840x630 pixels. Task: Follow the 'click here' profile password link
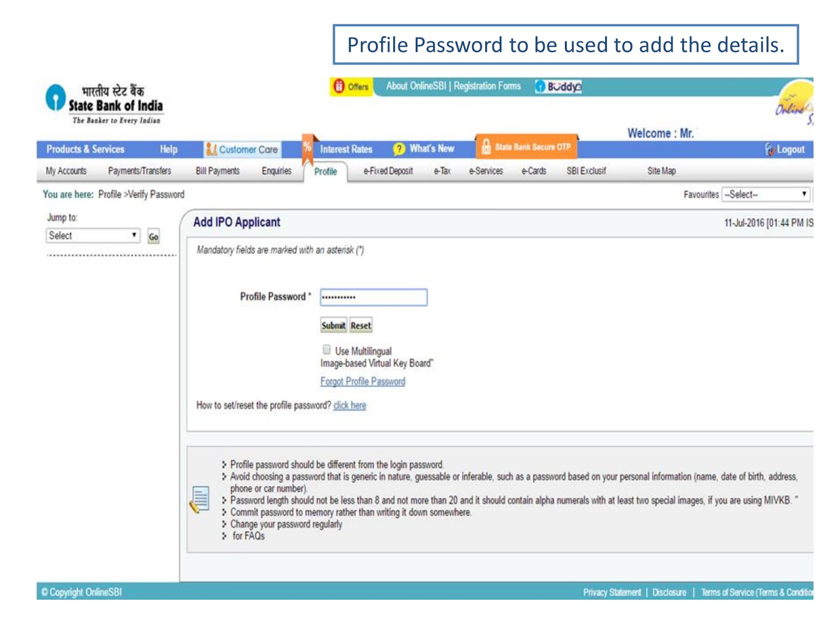(x=350, y=405)
